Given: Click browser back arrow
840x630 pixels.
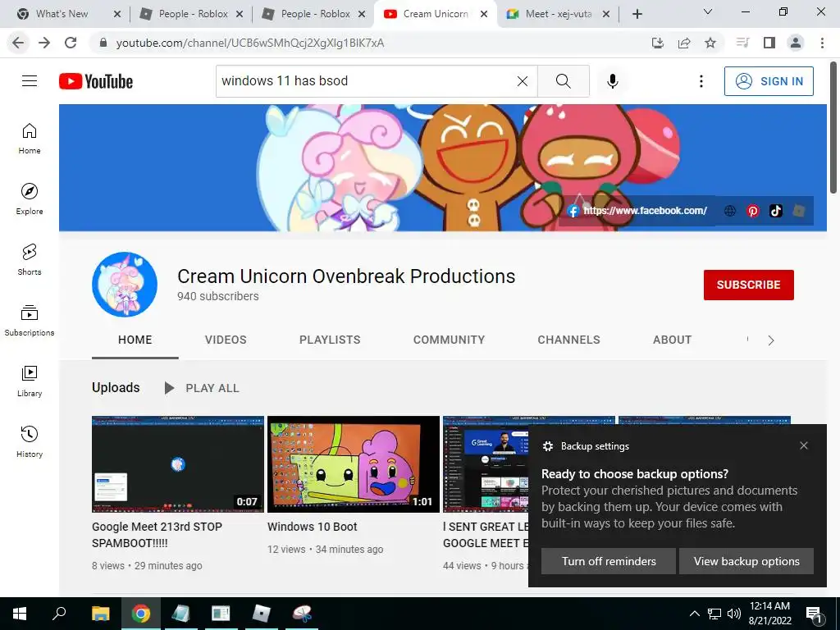Looking at the screenshot, I should 18,43.
